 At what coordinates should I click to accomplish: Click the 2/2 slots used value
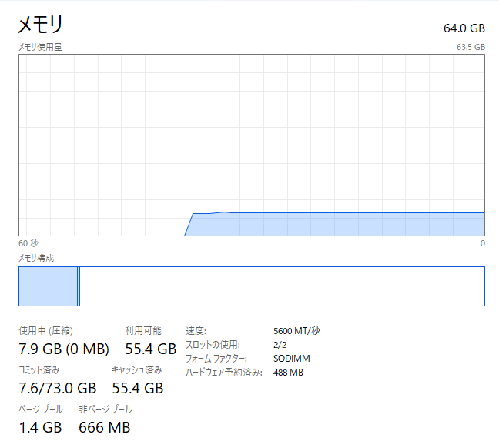[280, 345]
